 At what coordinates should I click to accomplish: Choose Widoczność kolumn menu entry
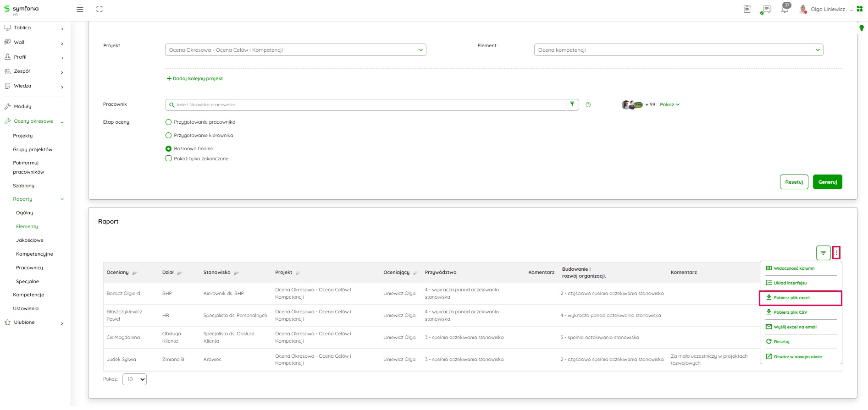tap(794, 268)
